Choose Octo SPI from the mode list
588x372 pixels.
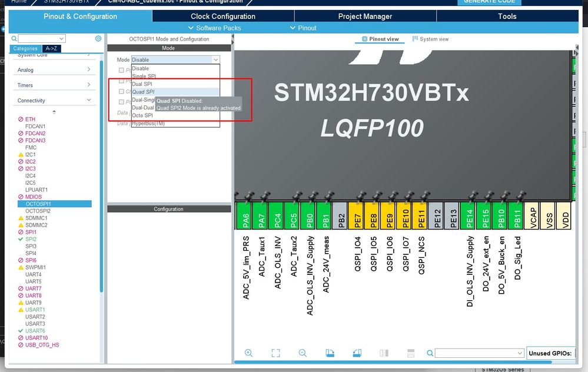pyautogui.click(x=175, y=115)
